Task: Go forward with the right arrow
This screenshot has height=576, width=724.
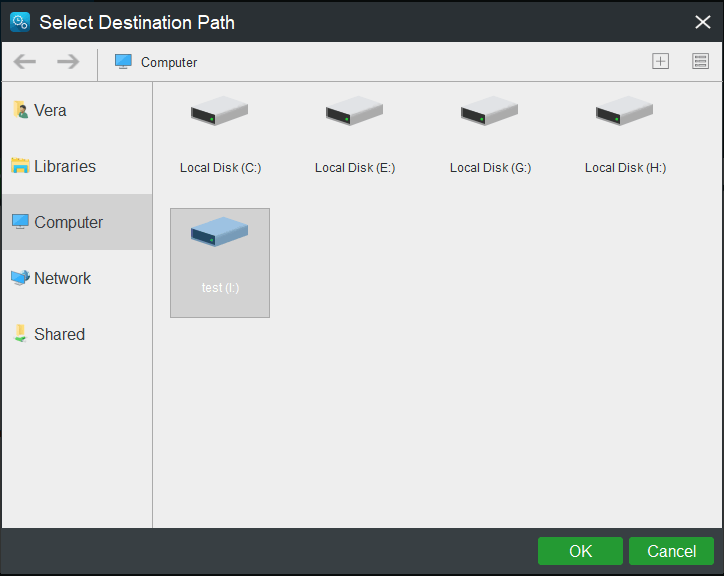Action: [68, 61]
